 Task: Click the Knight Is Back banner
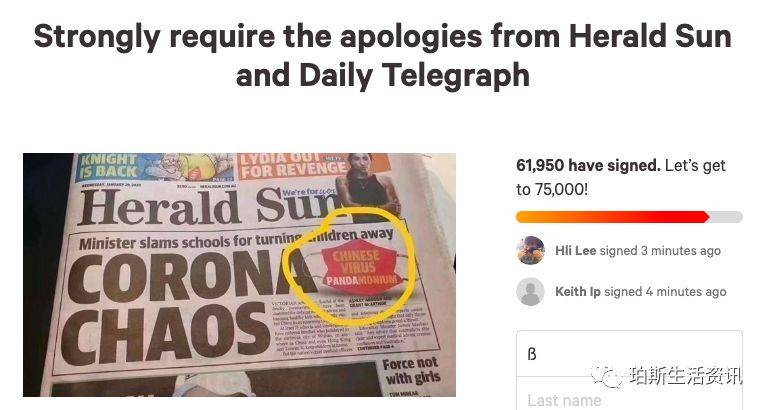(155, 167)
